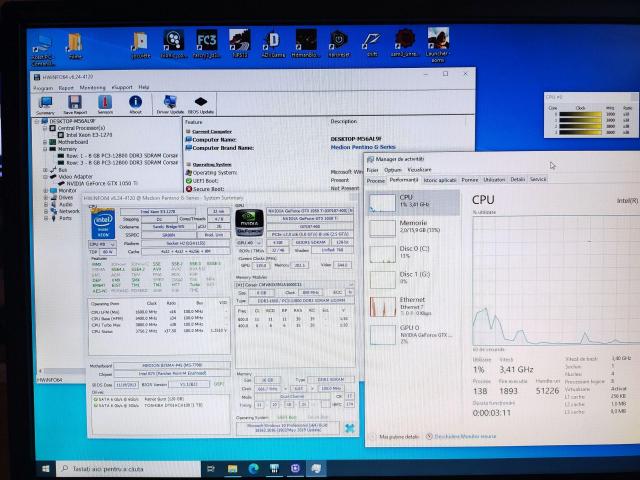Open the CPU #0 selector dropdown
640x480 pixels.
tap(102, 244)
